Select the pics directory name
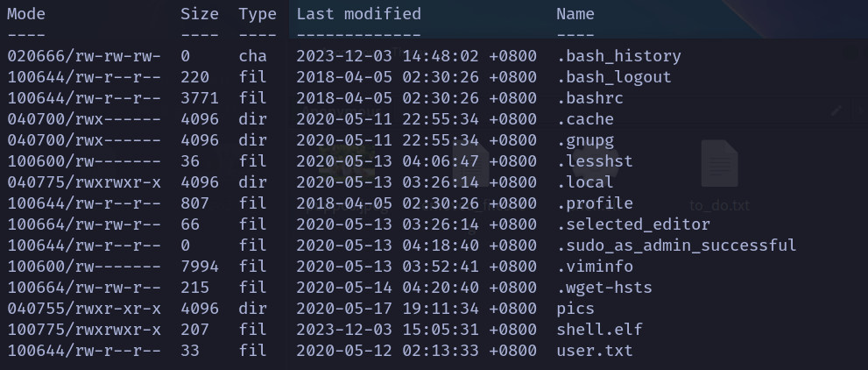Viewport: 868px width, 370px height. click(x=575, y=309)
